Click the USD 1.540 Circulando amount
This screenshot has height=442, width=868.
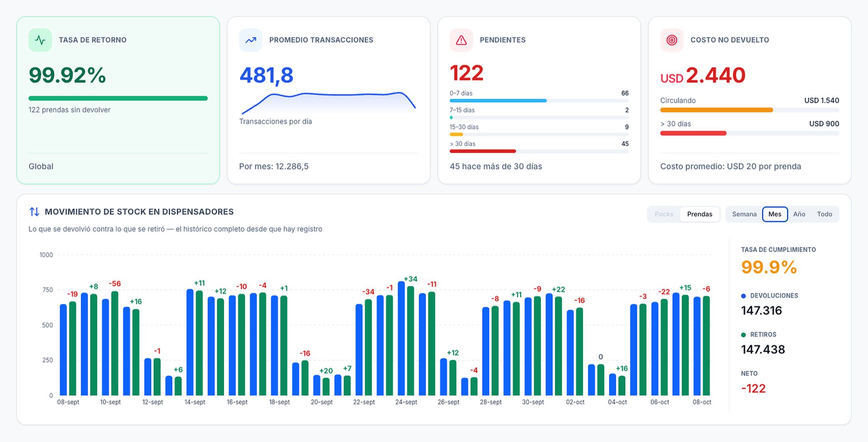[822, 100]
